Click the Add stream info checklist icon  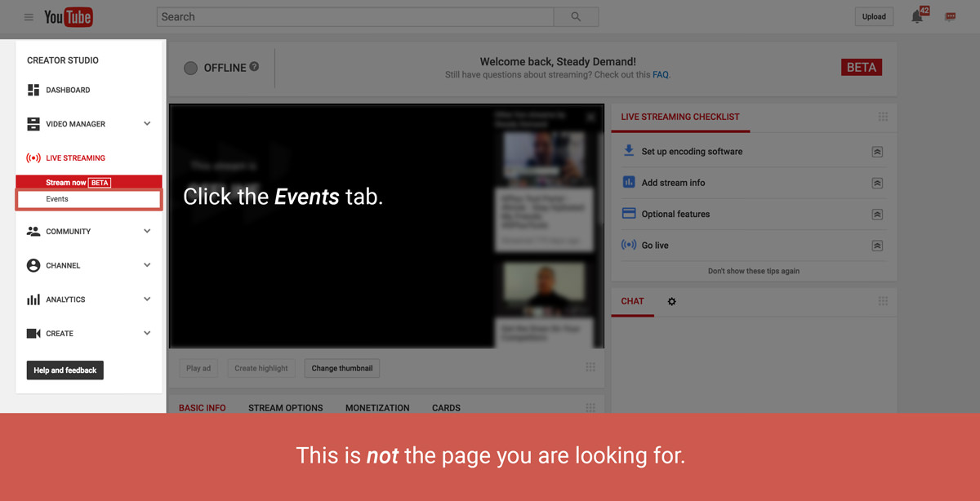pos(626,182)
